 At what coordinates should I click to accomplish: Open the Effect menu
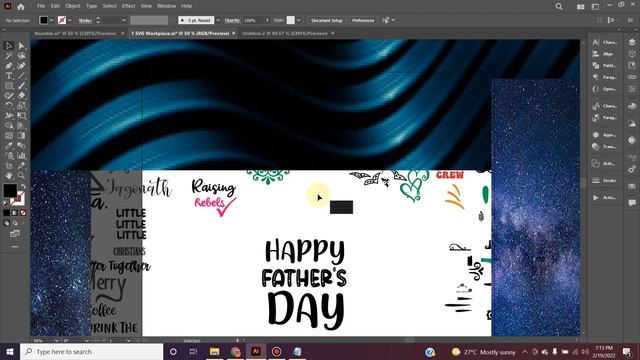click(129, 6)
